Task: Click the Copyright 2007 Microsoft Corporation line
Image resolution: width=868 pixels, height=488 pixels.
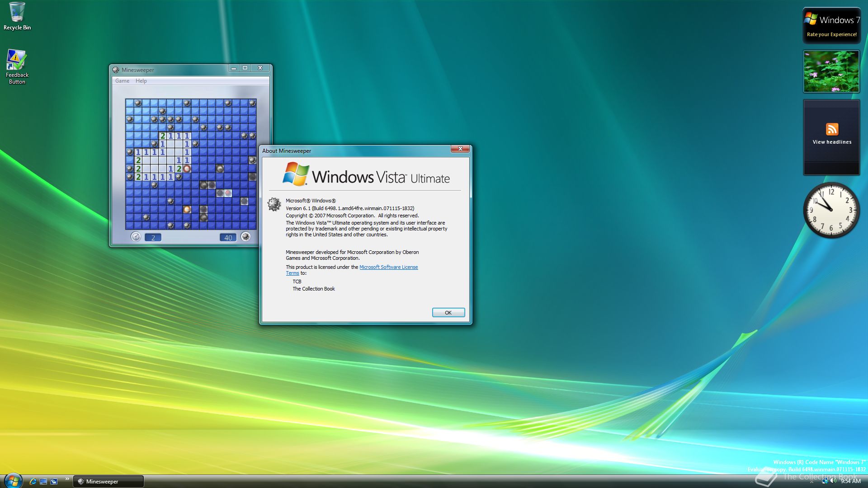Action: (x=352, y=216)
